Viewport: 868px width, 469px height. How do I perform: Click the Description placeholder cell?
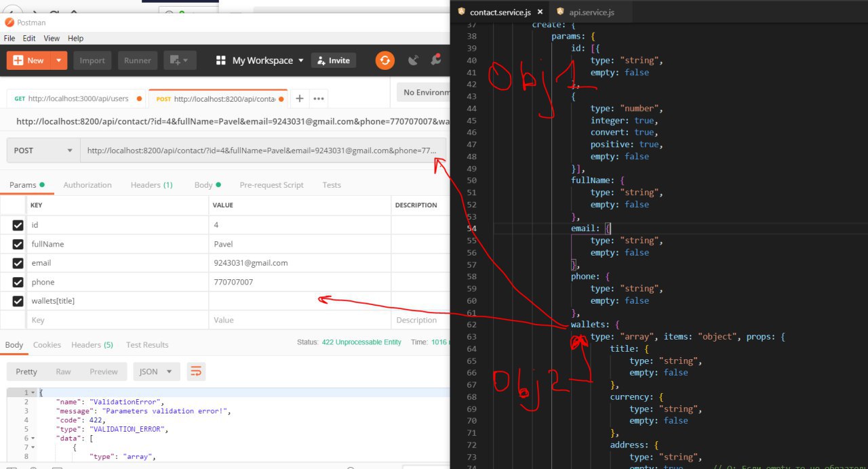(x=420, y=320)
